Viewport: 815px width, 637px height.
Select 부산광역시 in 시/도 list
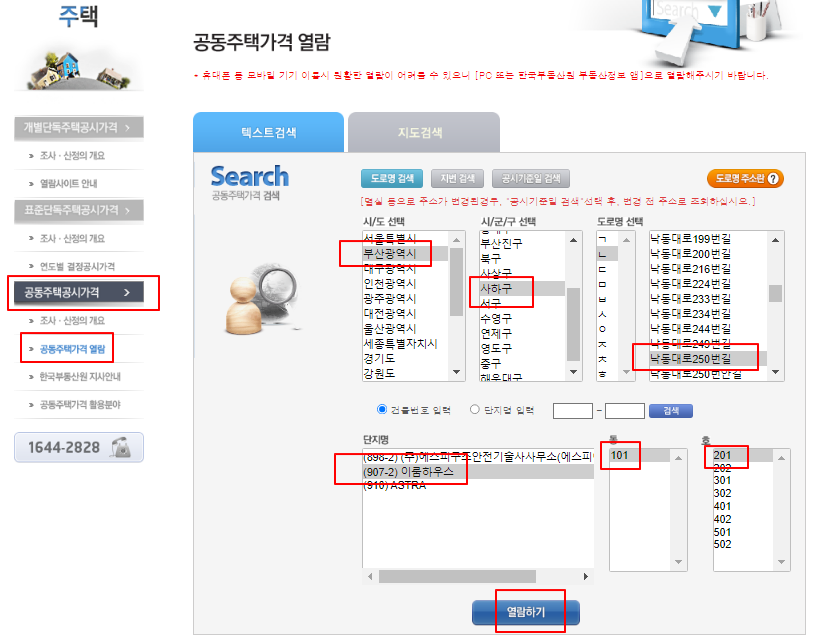click(404, 254)
